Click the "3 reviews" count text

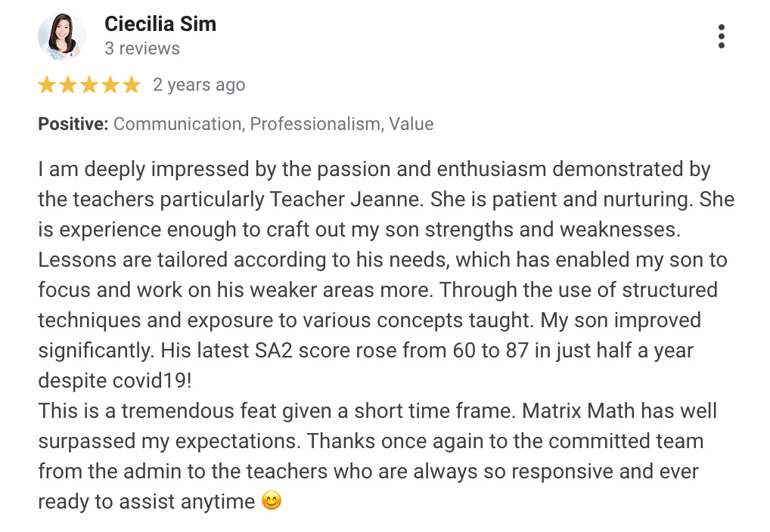[142, 49]
